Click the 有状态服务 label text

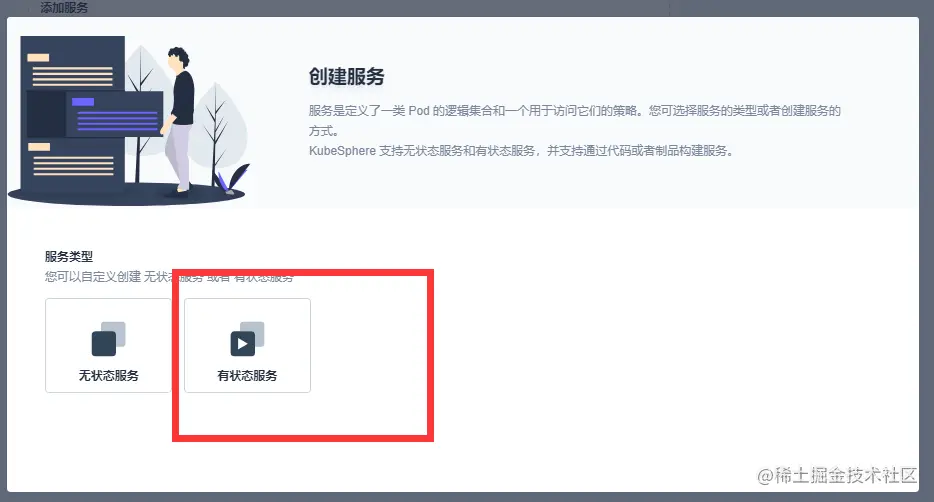[247, 376]
